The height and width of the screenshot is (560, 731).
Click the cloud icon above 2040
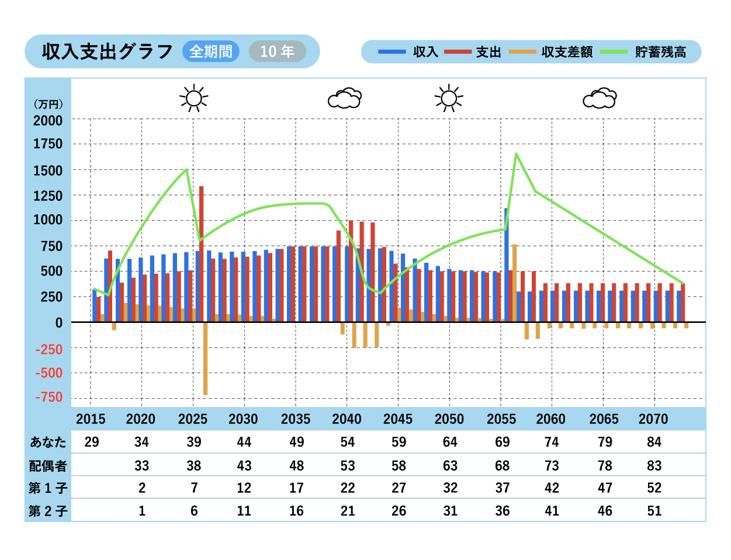tap(345, 98)
